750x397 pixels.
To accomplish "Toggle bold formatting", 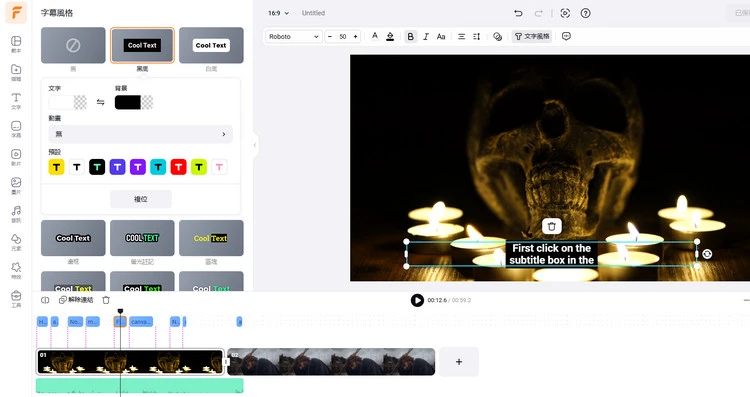I will (410, 36).
